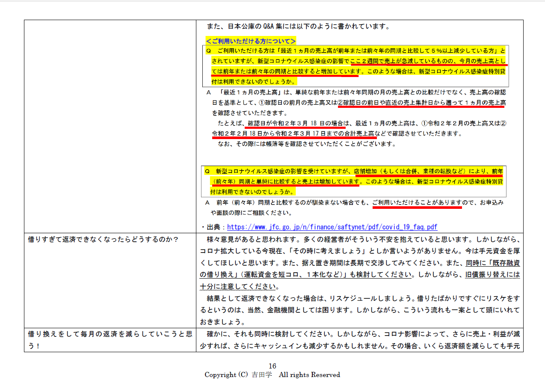The image size is (545, 392).
Task: Click the ＜ご利用いただける方について＞ heading
Action: pos(251,41)
